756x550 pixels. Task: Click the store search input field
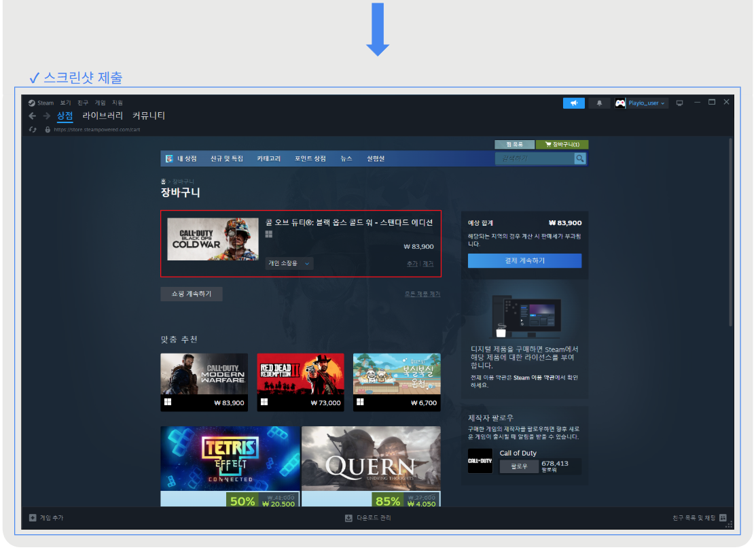535,158
